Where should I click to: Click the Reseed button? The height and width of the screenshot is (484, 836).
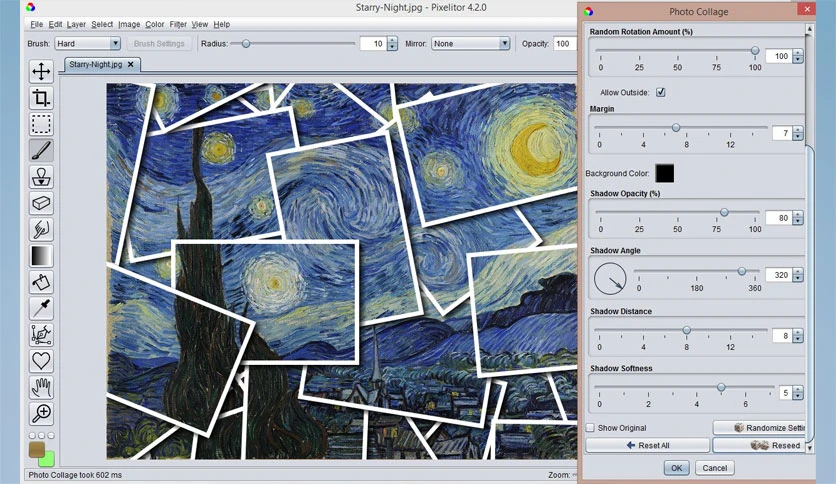point(759,445)
